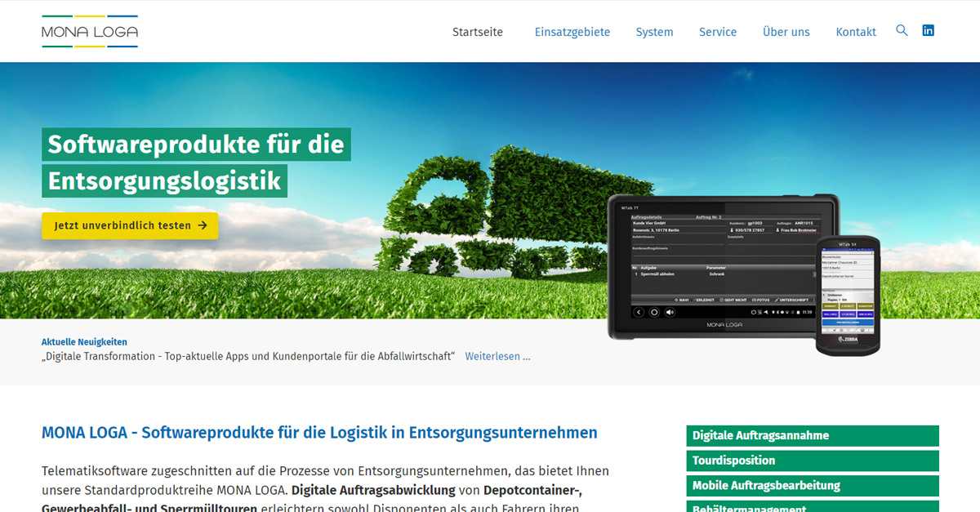Open the site search magnifier icon
Viewport: 980px width, 512px height.
902,30
